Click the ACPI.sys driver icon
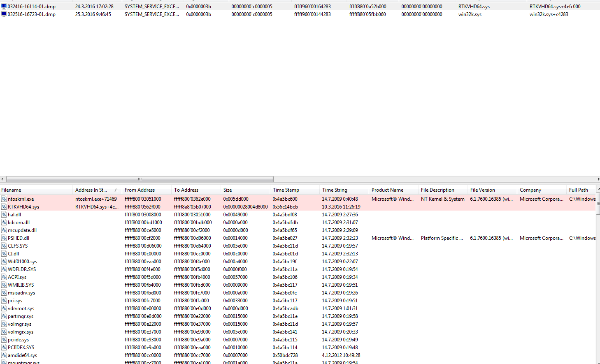Viewport: 600px width, 364px height. (x=4, y=277)
